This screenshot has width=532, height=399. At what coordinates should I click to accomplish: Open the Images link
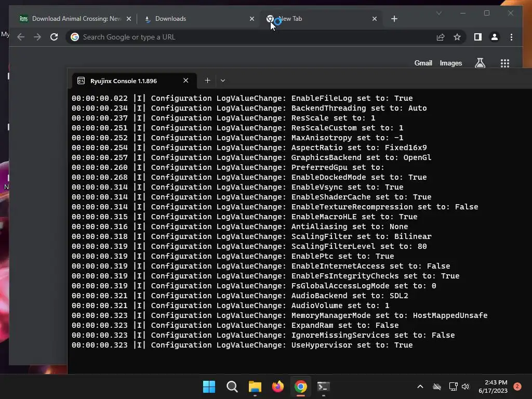(450, 63)
